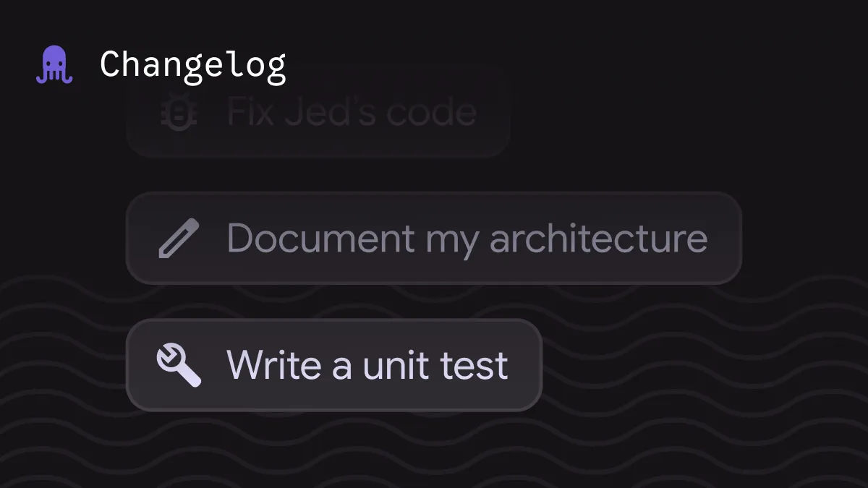The height and width of the screenshot is (488, 868).
Task: Click the wrench icon on unit test chip
Action: click(179, 365)
